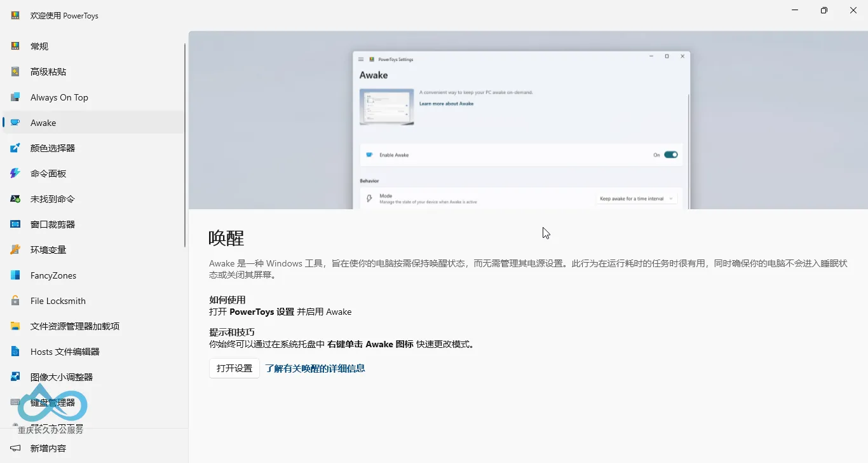868x463 pixels.
Task: Select the 窗口裁剪器 entry
Action: 93,225
